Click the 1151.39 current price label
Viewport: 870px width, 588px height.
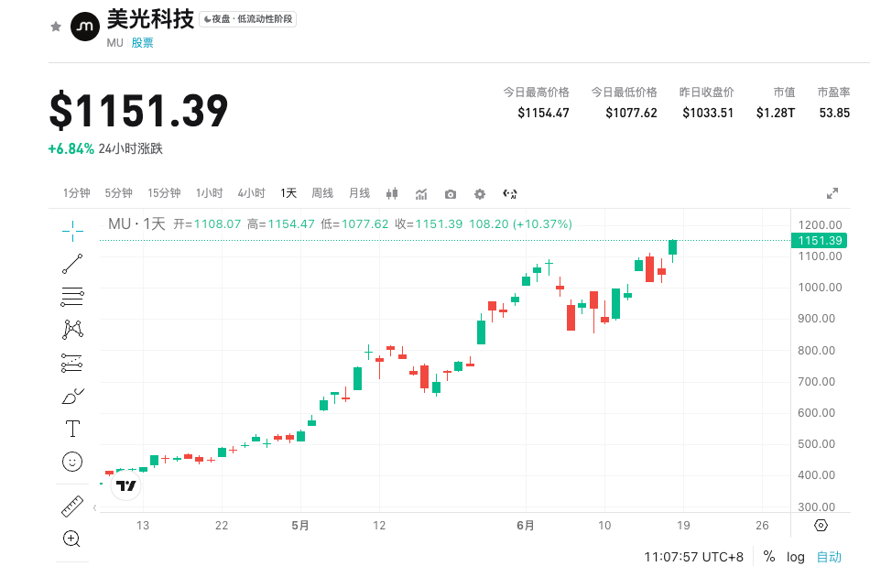819,240
